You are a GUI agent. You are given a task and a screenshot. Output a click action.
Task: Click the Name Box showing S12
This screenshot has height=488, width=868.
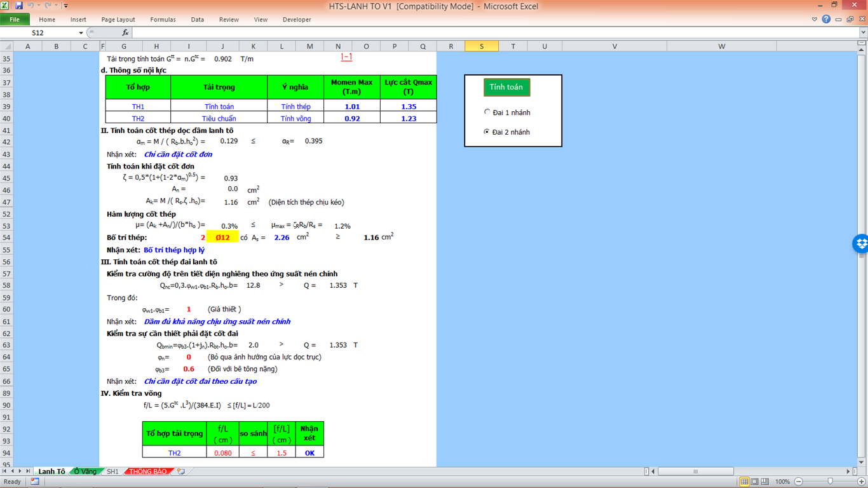click(x=39, y=33)
